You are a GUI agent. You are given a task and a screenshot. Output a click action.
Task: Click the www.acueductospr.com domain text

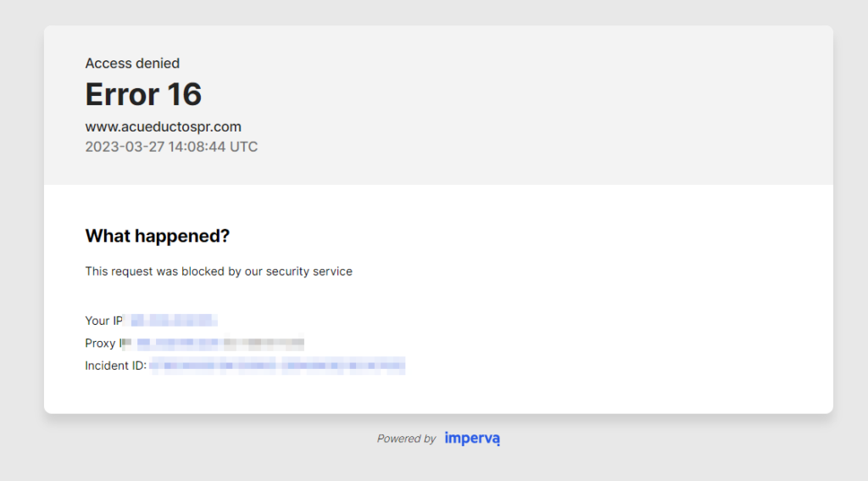163,127
